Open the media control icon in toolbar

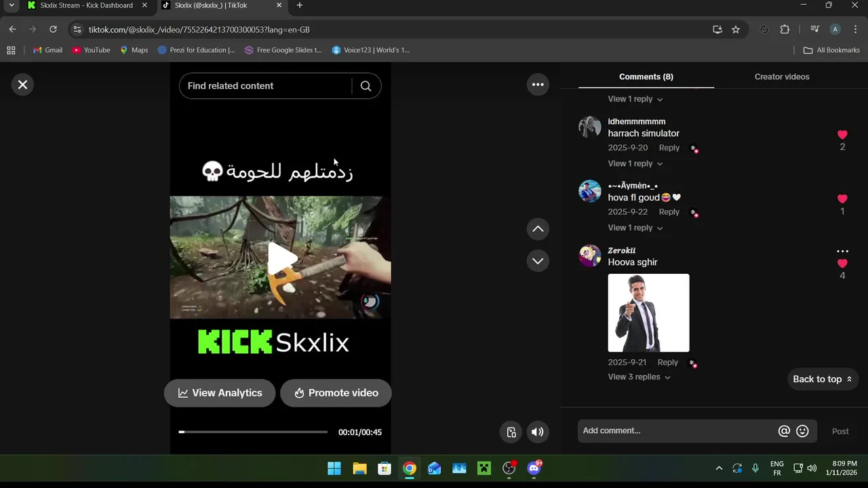(814, 30)
